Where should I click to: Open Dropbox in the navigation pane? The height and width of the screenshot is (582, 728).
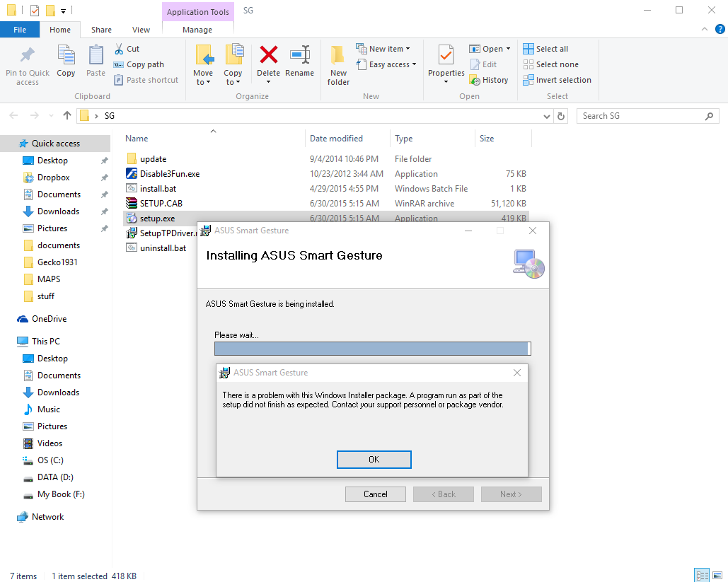coord(53,177)
